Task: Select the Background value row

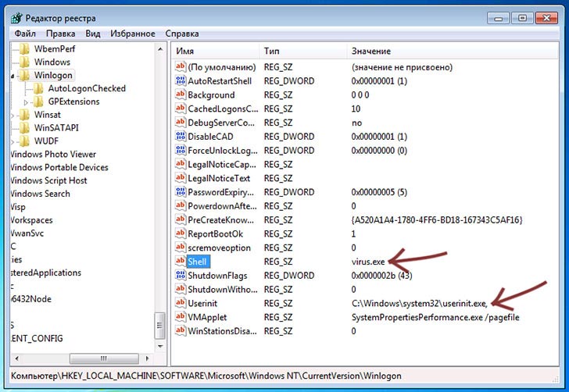Action: 211,95
